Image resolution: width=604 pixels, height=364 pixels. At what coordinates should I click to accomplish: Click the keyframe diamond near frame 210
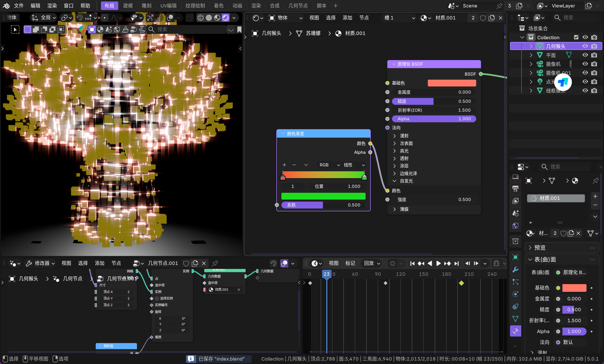click(461, 283)
